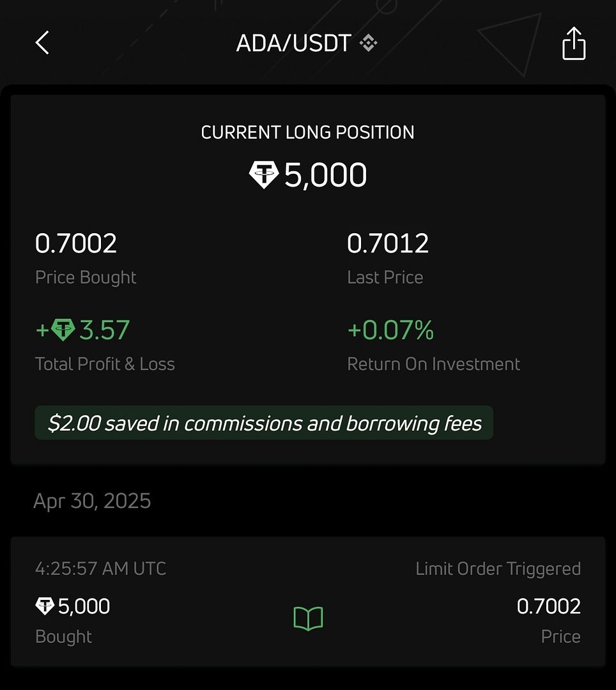Tap the back arrow
Viewport: 616px width, 690px height.
(42, 43)
